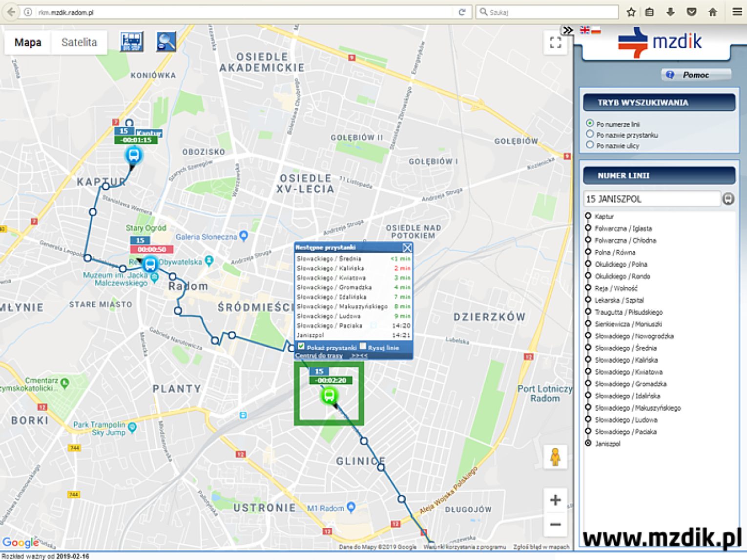This screenshot has height=560, width=747.
Task: Select the Mapa map view tab
Action: tap(28, 42)
